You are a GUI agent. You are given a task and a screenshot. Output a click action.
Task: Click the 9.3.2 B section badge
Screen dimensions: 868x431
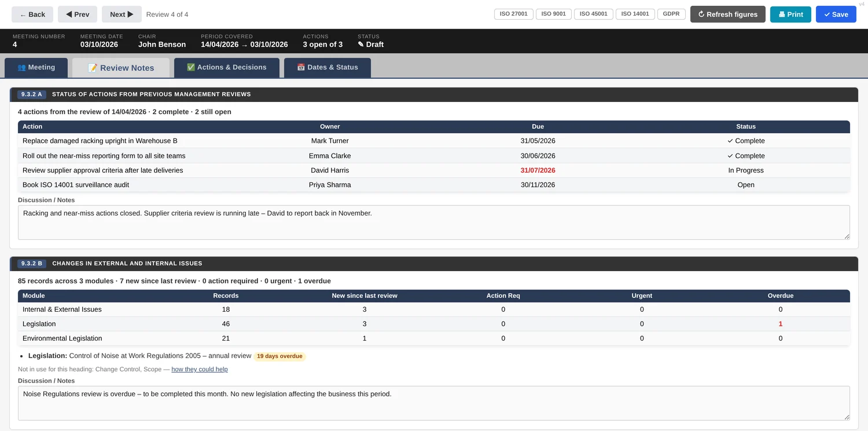coord(32,264)
